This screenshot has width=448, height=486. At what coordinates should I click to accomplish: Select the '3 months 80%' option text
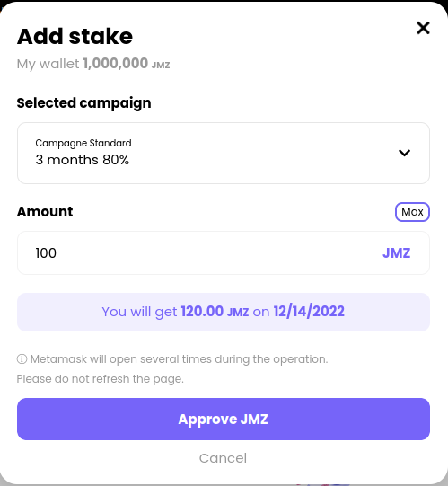pos(82,160)
